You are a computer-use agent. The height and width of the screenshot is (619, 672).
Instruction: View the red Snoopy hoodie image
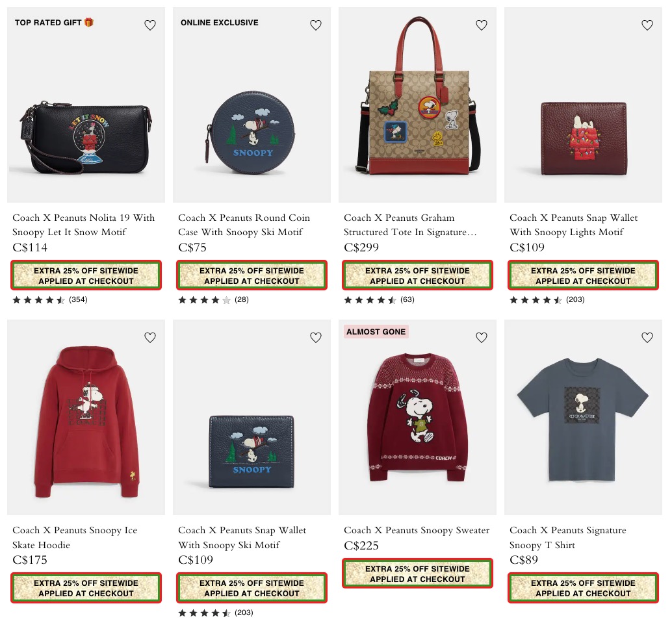pos(86,417)
